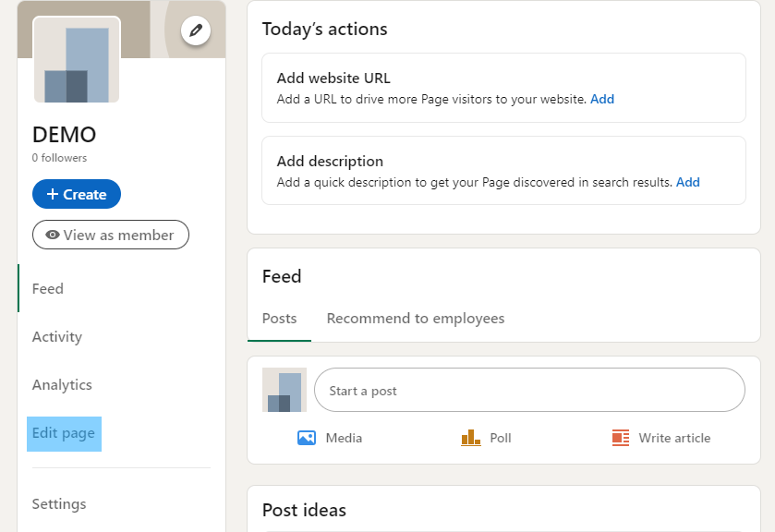
Task: Click the View as member button
Action: click(110, 235)
